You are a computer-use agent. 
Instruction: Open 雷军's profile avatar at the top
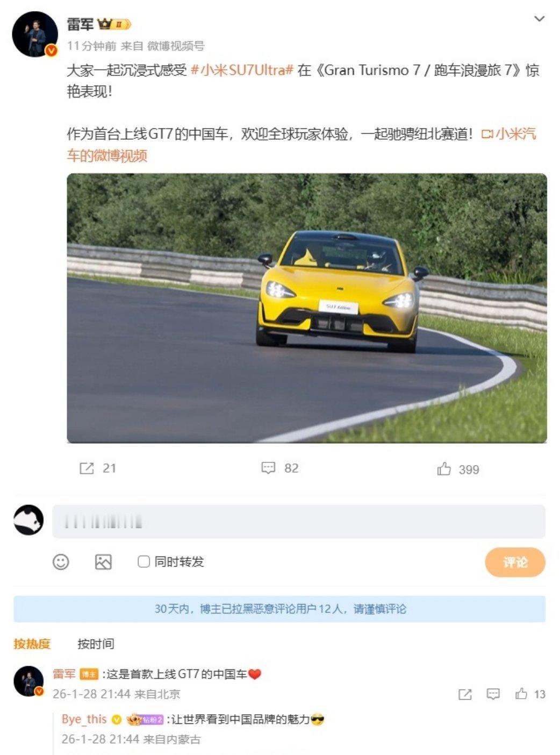[x=35, y=34]
